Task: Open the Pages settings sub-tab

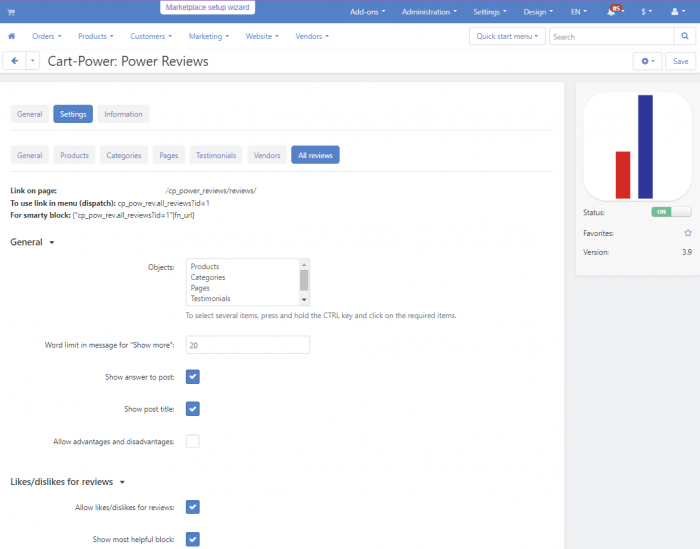Action: point(169,155)
